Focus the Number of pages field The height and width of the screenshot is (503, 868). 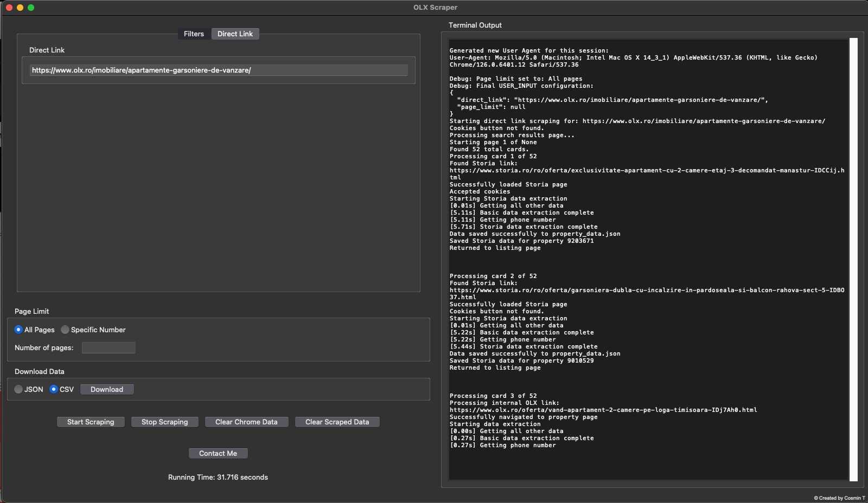pyautogui.click(x=108, y=347)
